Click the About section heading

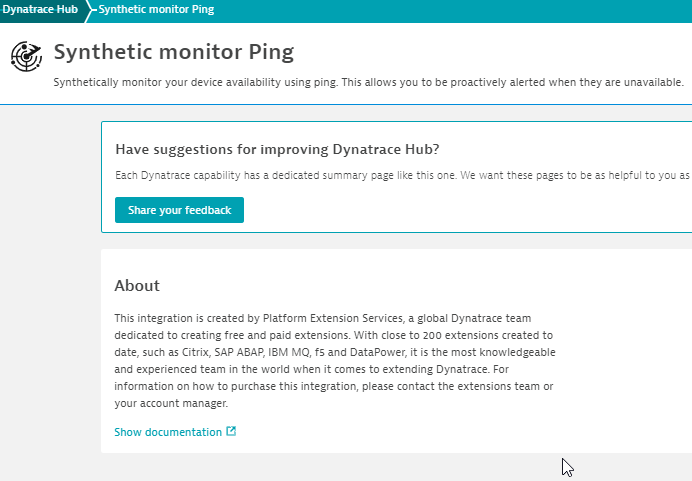[x=137, y=286]
